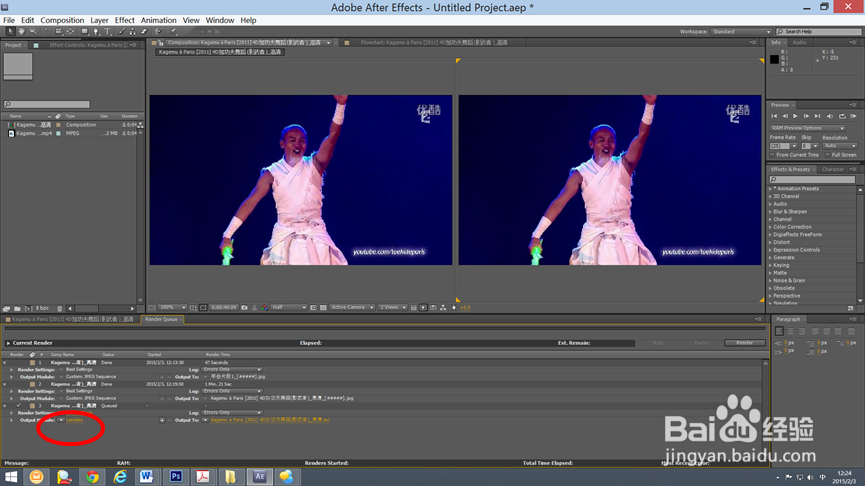Step to the next frame
The width and height of the screenshot is (865, 486).
tap(807, 116)
